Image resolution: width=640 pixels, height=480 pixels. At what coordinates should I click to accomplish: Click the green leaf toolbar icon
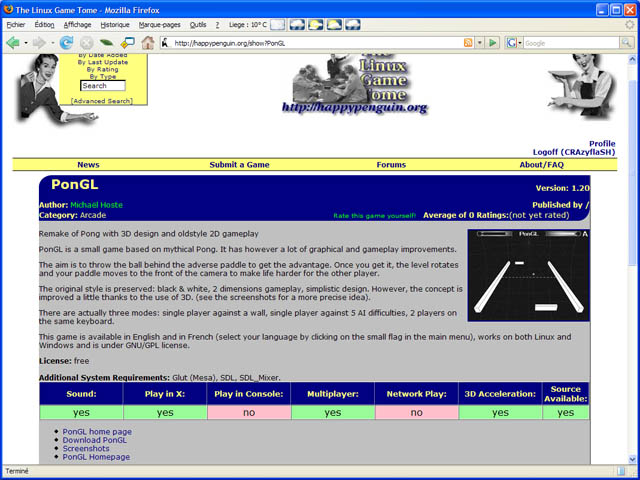pos(106,43)
